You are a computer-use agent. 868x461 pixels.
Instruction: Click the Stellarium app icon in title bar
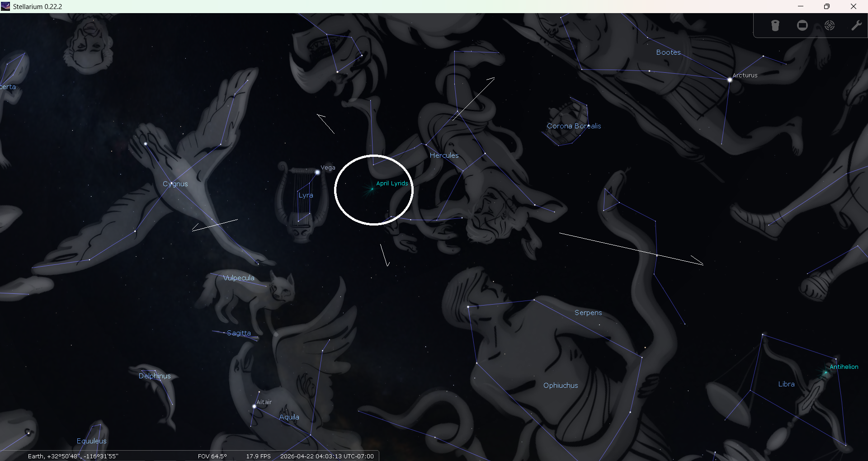[5, 6]
